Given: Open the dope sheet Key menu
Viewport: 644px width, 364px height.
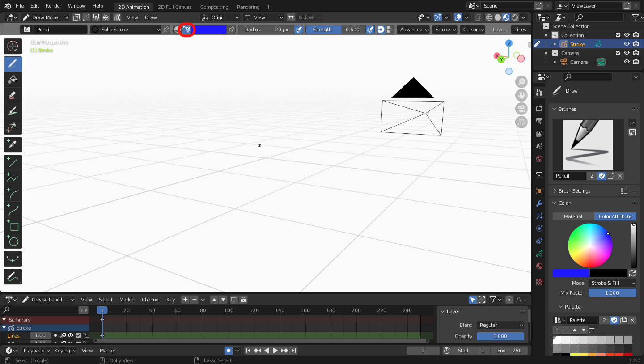Looking at the screenshot, I should tap(170, 300).
